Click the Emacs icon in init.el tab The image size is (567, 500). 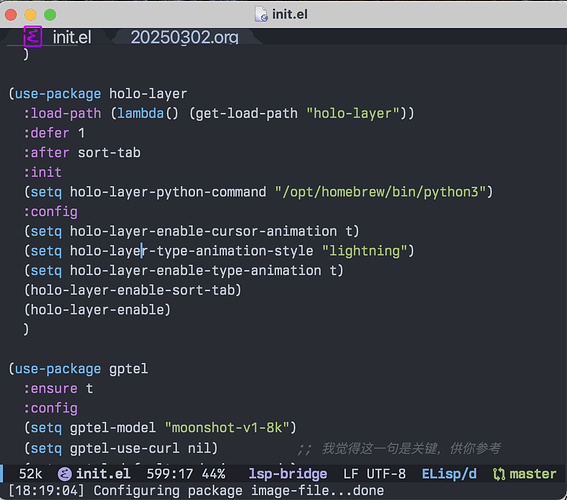pyautogui.click(x=33, y=36)
